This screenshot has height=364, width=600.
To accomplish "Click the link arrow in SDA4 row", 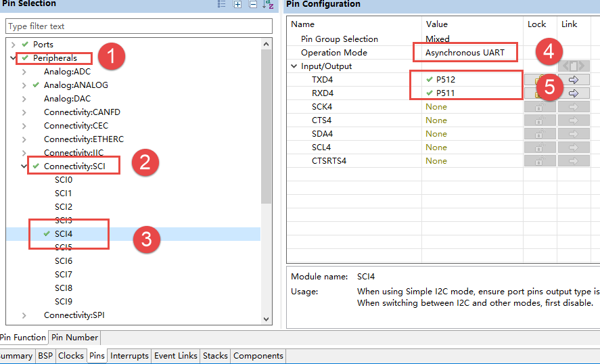I will click(573, 134).
